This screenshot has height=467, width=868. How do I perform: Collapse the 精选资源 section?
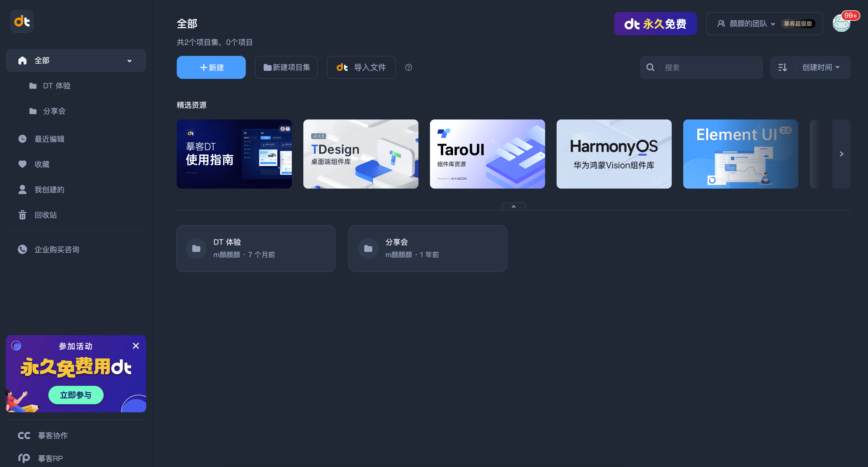pyautogui.click(x=513, y=206)
